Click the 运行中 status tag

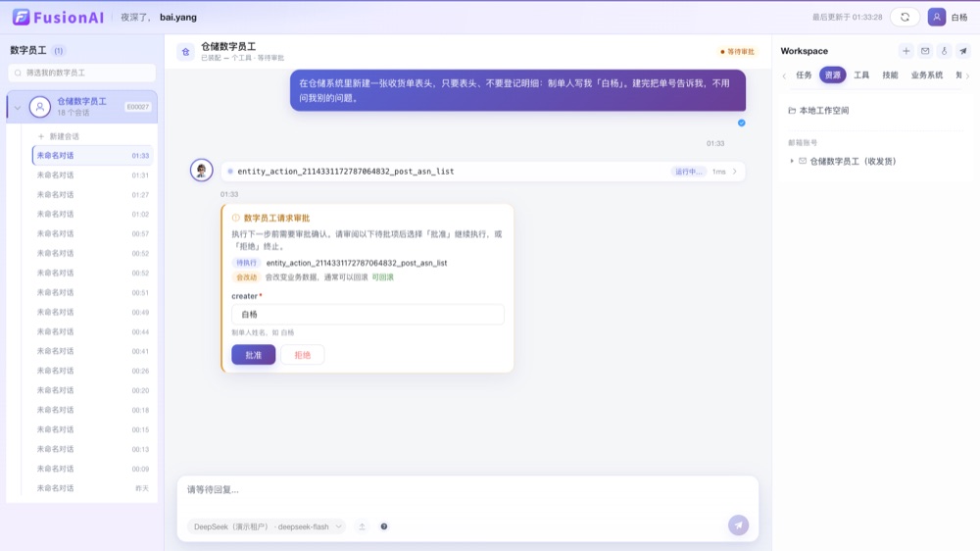(688, 172)
